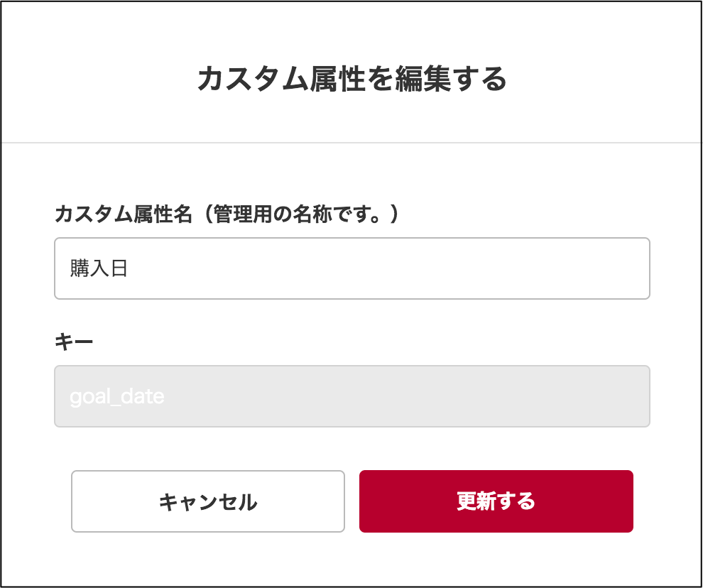Click empty space in gray goal_date box
The width and height of the screenshot is (703, 588).
coord(403,396)
